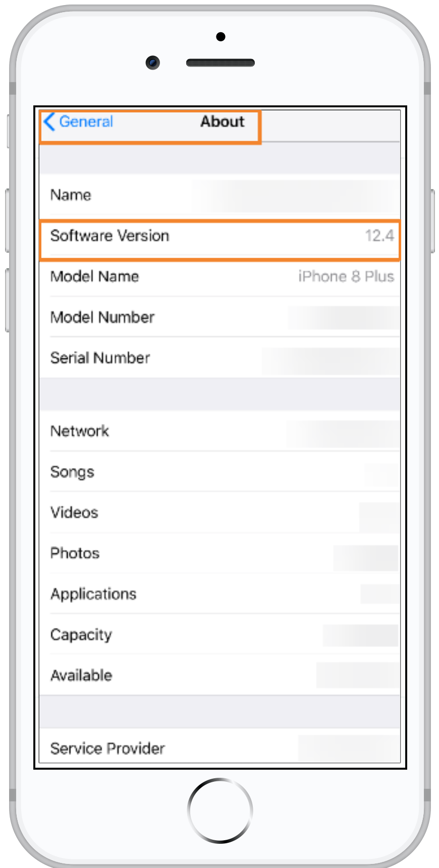Tap the front camera lens
Viewport: 439px width, 868px height.
(x=153, y=63)
